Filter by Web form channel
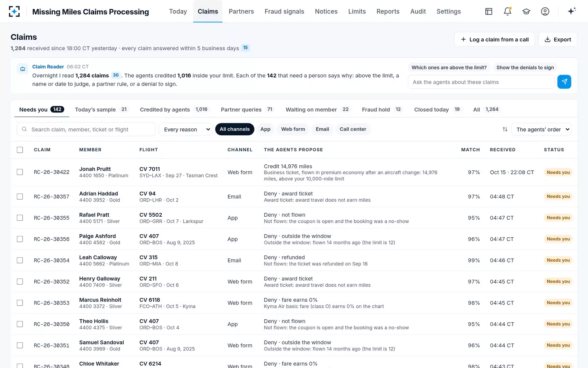Image resolution: width=588 pixels, height=368 pixels. click(x=293, y=129)
